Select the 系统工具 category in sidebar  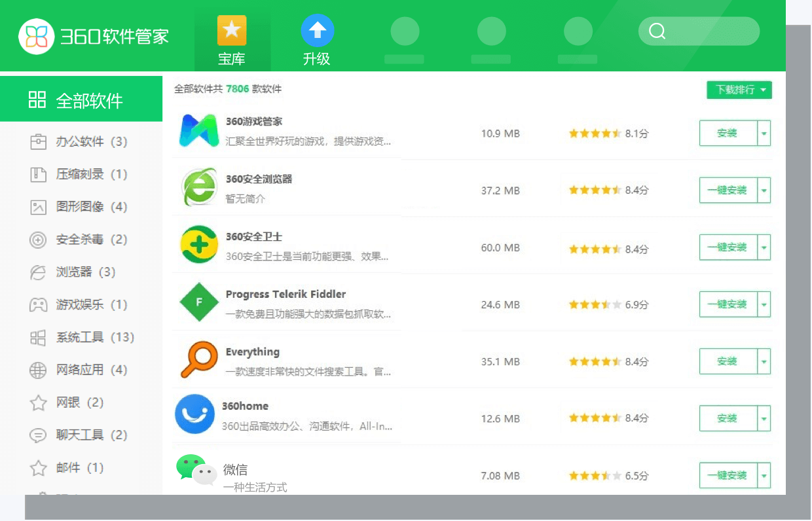click(82, 337)
